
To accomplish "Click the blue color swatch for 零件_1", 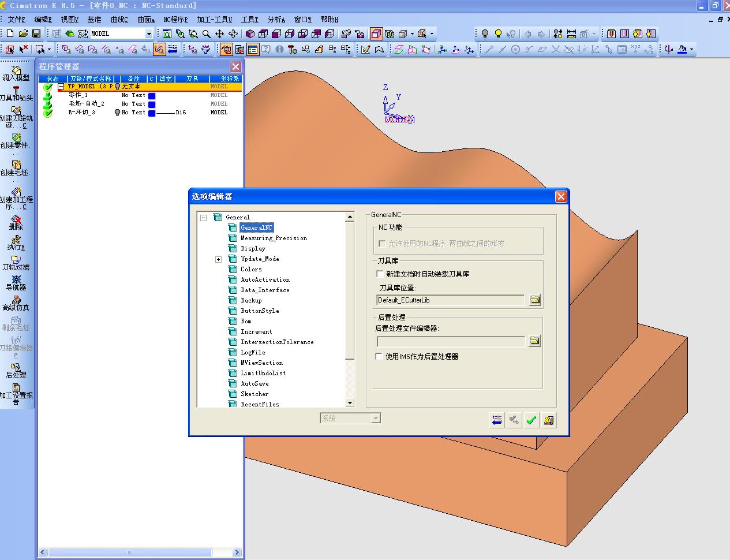I will coord(152,96).
